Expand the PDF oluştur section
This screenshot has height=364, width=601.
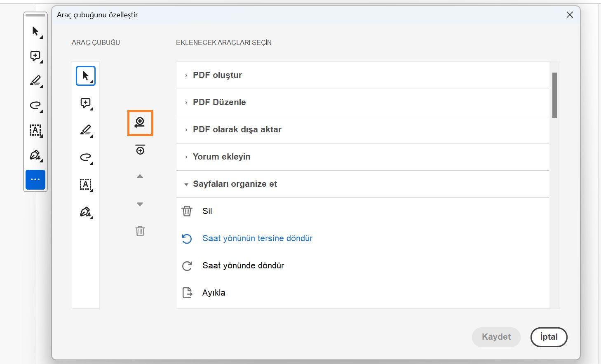(x=217, y=75)
